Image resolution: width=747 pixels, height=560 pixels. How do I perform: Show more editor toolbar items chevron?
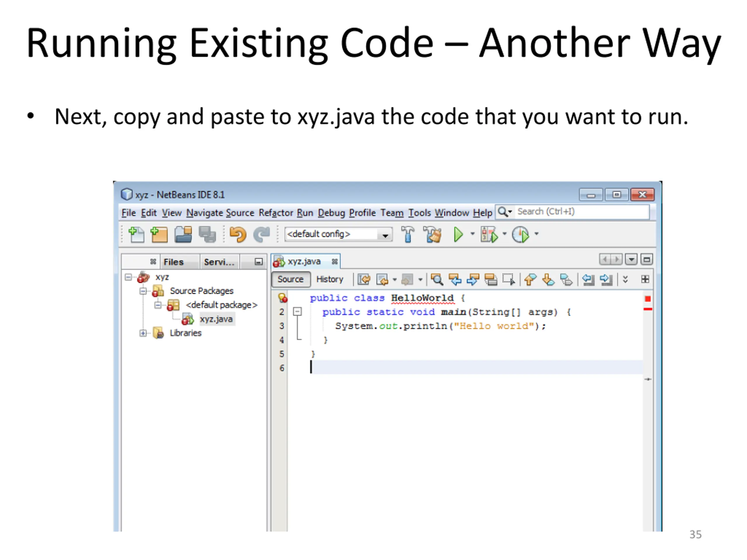click(625, 279)
